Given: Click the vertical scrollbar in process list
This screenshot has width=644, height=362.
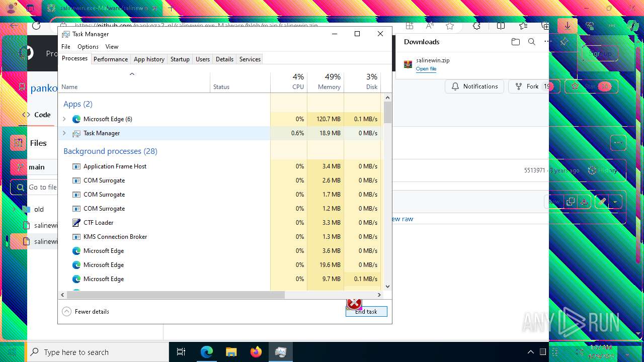Looking at the screenshot, I should pos(387,112).
